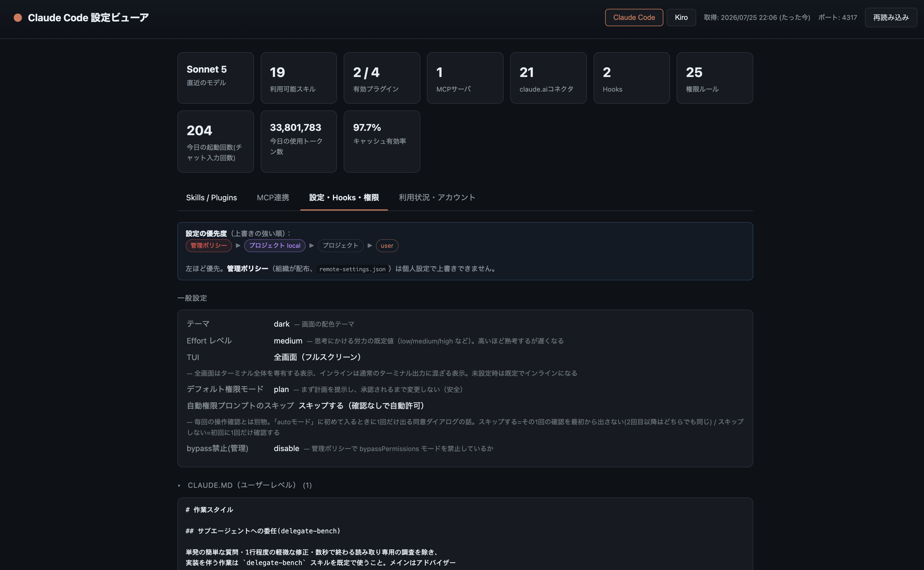Click the 2 / 4 有効プラグイン card
This screenshot has height=570, width=924.
[382, 78]
